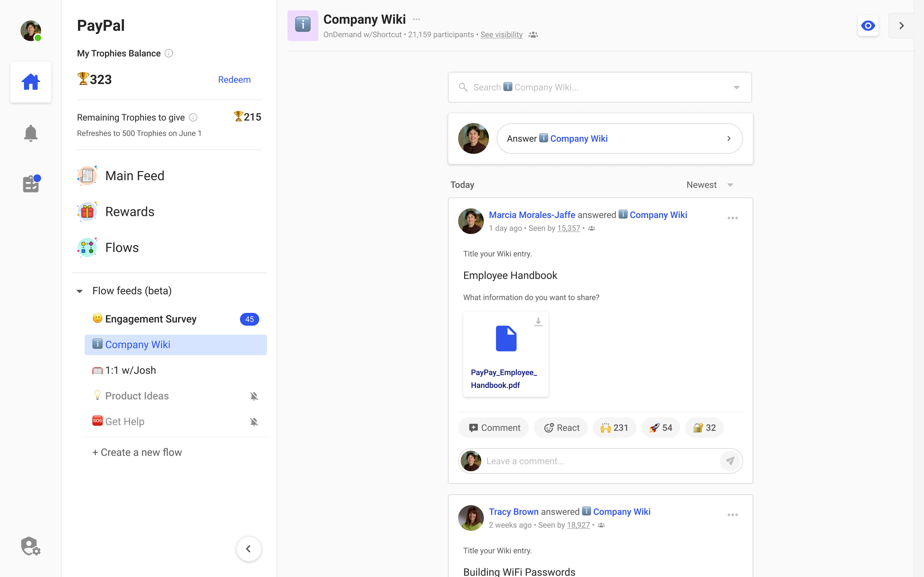Open settings using the gear icon
Screen dimensions: 924x577
30,546
